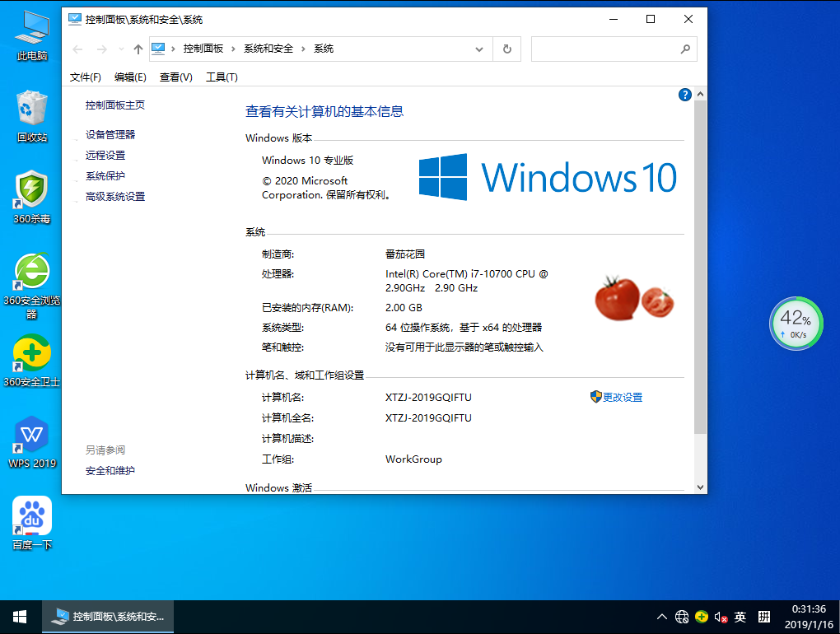Show hidden tray icons chevron
840x634 pixels.
pyautogui.click(x=661, y=617)
